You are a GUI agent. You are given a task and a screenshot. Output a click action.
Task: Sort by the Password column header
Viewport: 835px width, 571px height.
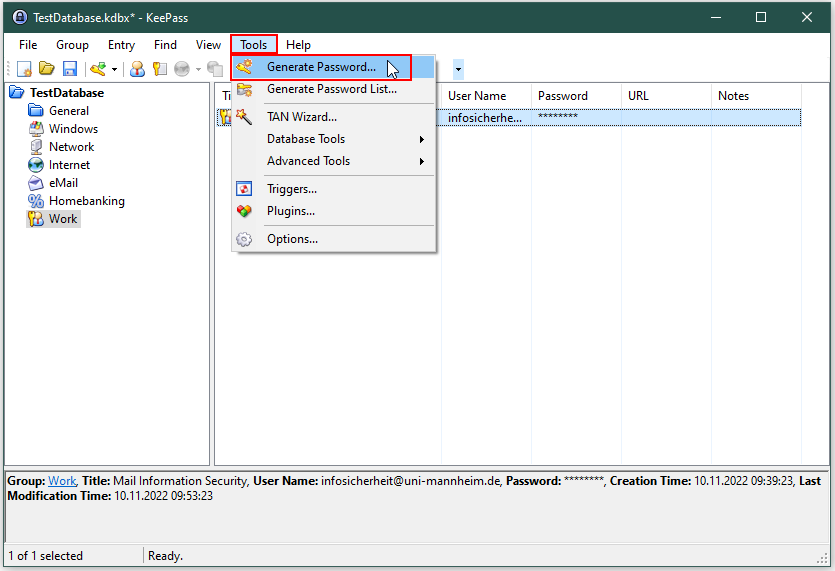(576, 96)
